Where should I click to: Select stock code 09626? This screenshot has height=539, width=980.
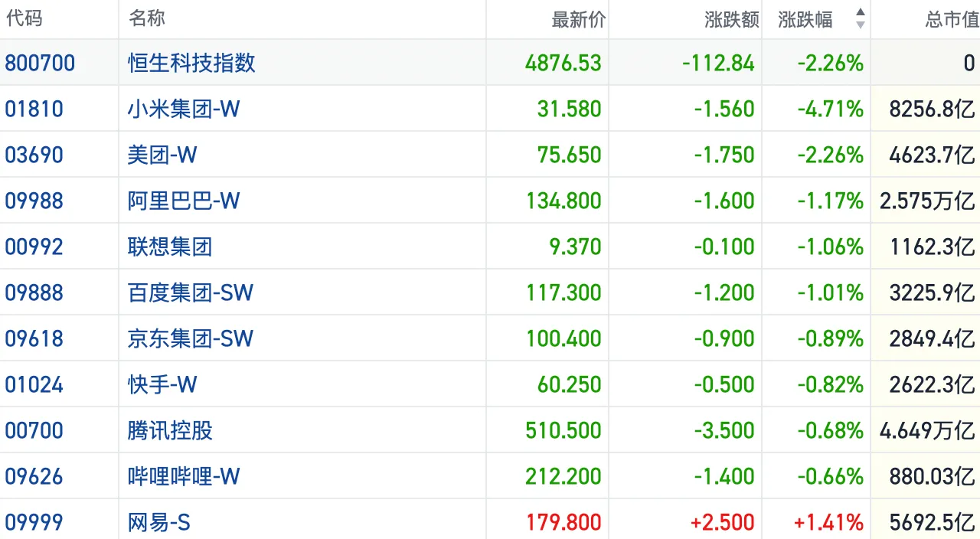coord(34,476)
